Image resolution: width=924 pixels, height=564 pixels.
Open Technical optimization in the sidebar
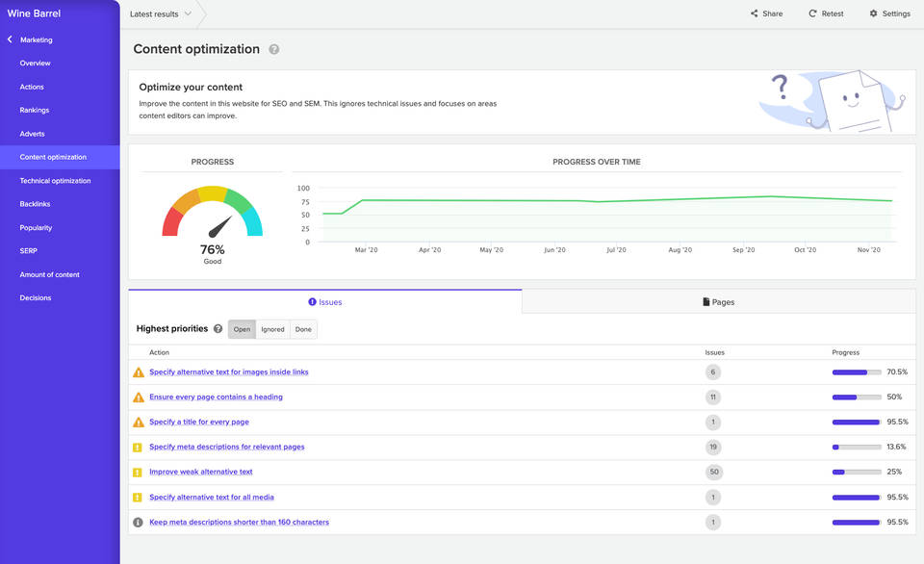pos(55,181)
